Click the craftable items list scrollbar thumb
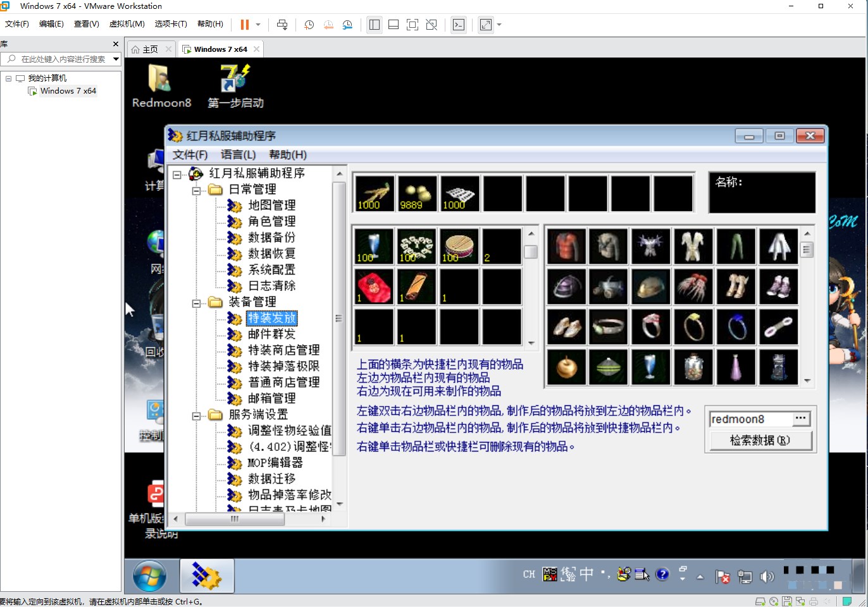Image resolution: width=868 pixels, height=607 pixels. click(x=807, y=249)
